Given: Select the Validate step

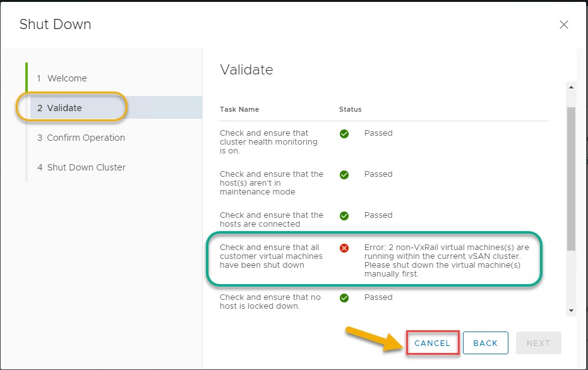Looking at the screenshot, I should point(64,108).
